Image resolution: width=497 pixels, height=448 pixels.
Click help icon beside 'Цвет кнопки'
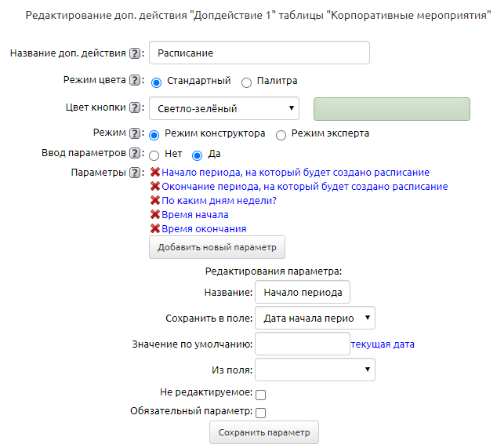pos(135,107)
